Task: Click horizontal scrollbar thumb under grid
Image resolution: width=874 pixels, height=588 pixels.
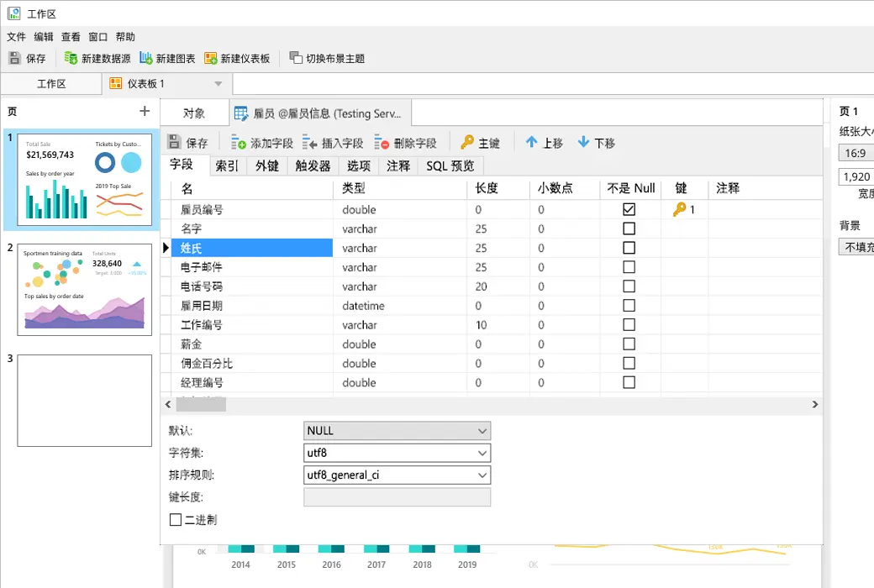Action: click(201, 404)
